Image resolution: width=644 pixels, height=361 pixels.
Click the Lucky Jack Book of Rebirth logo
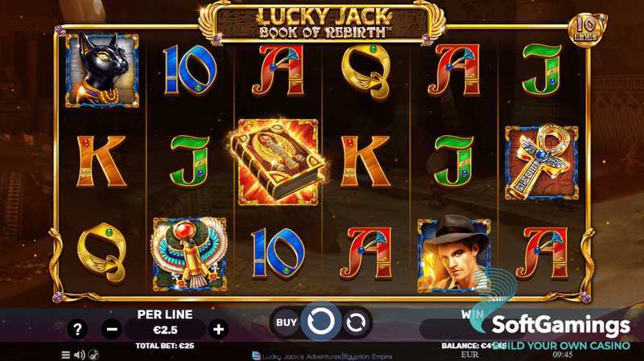pyautogui.click(x=323, y=23)
